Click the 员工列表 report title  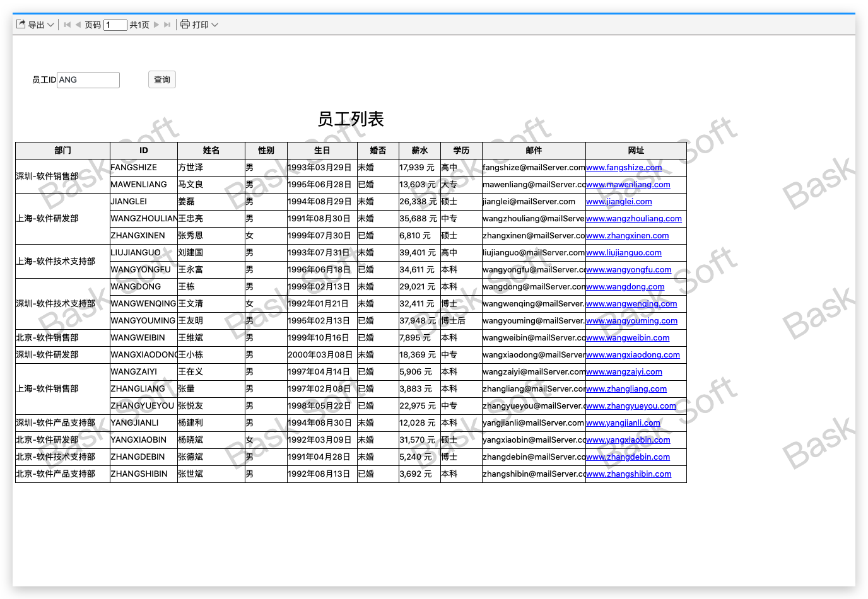pos(351,119)
